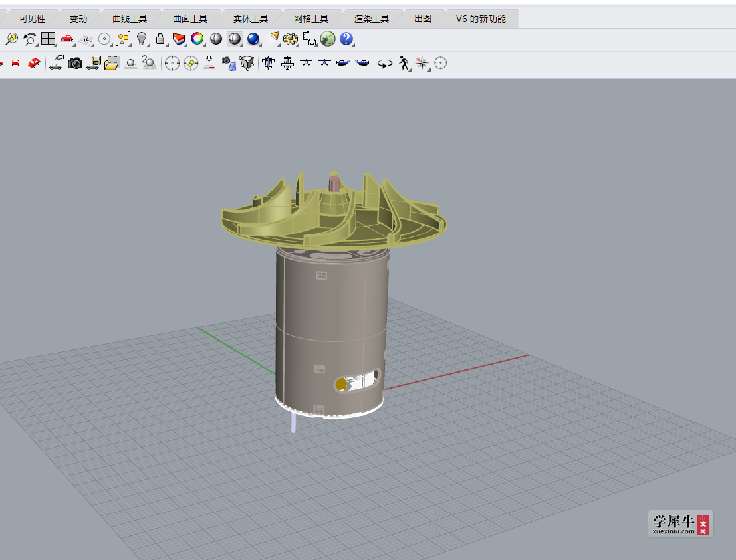736x560 pixels.
Task: Open the 曲线工具 tab
Action: [x=130, y=19]
